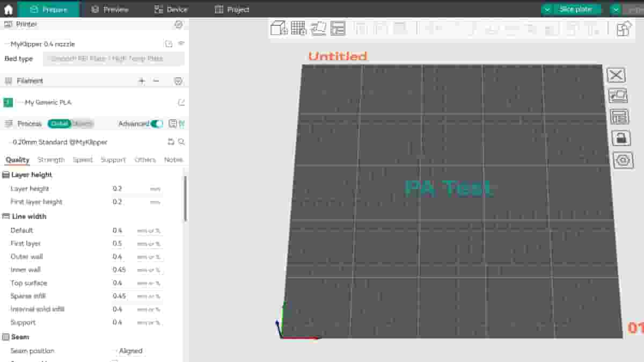The image size is (644, 362).
Task: Remove a filament with the minus icon
Action: point(156,81)
